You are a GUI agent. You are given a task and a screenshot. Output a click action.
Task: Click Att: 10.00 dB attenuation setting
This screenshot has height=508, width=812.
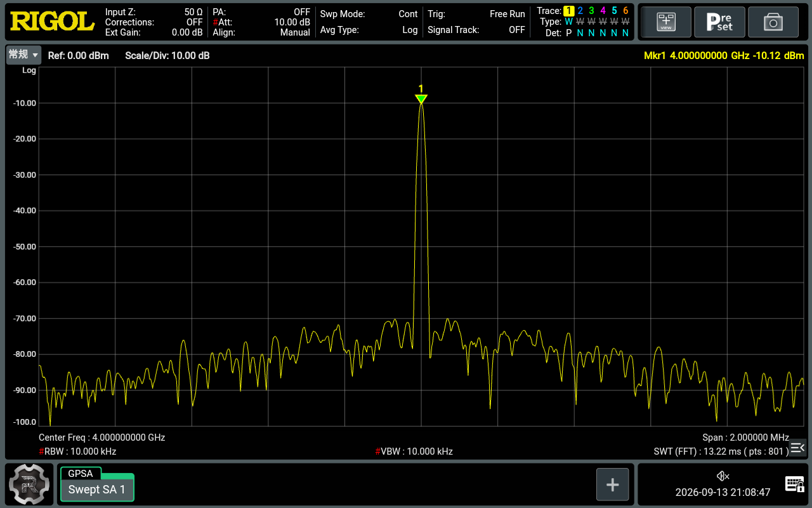261,22
